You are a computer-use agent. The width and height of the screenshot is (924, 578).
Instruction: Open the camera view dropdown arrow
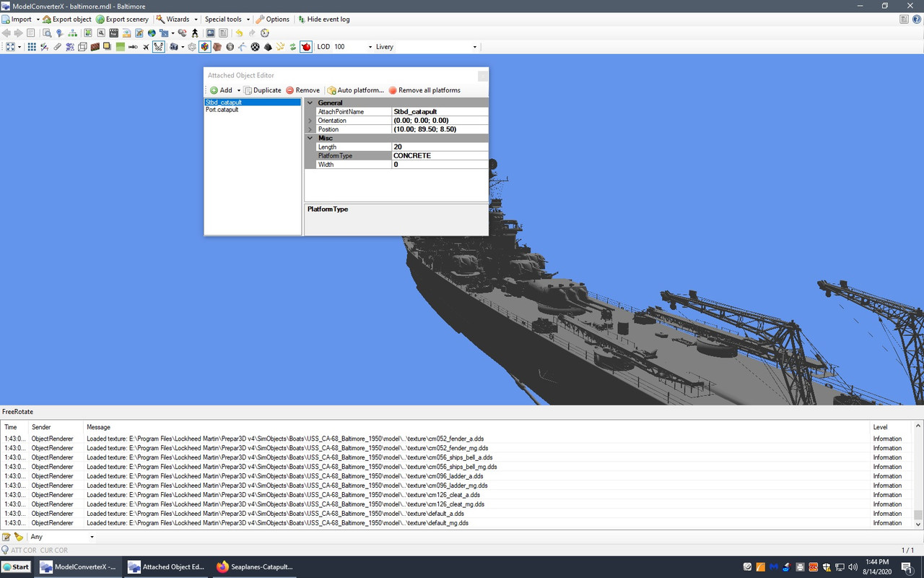coord(183,47)
